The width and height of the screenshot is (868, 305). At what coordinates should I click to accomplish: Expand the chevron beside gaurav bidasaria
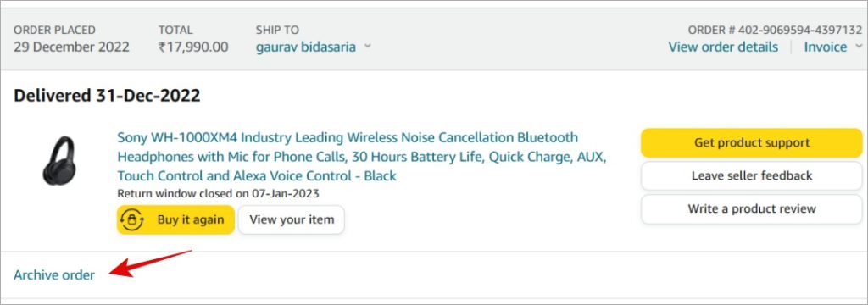(367, 47)
